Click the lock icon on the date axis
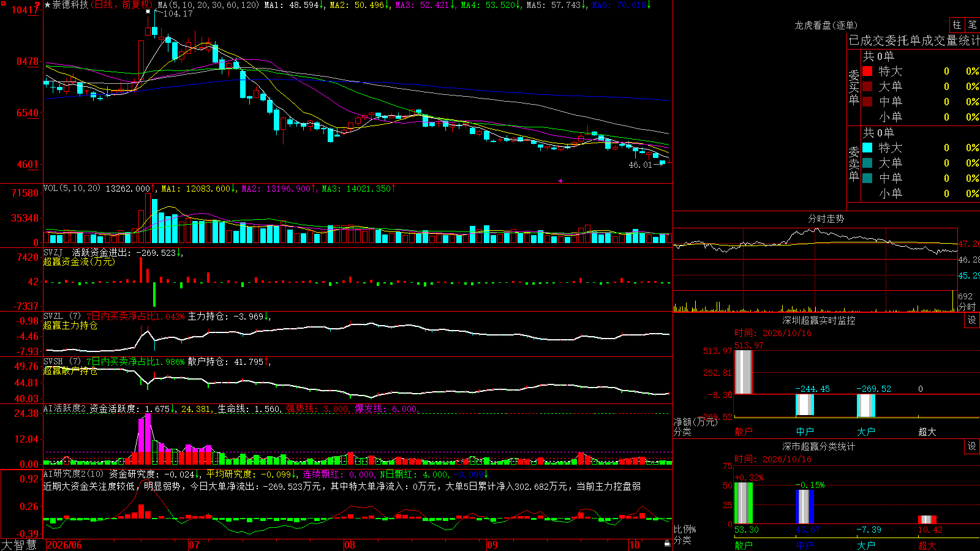Image resolution: width=980 pixels, height=551 pixels. [668, 544]
